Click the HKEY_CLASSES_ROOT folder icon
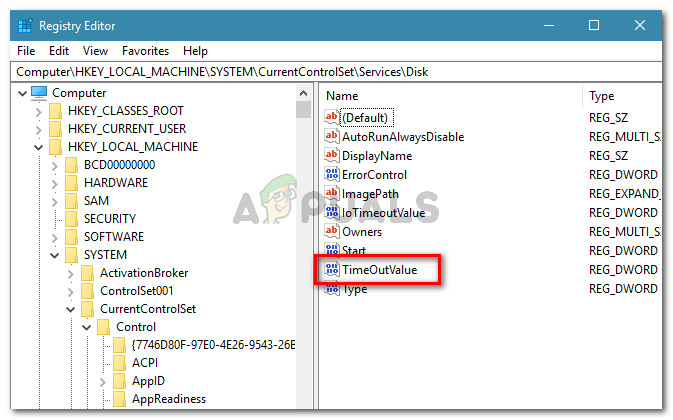 56,111
